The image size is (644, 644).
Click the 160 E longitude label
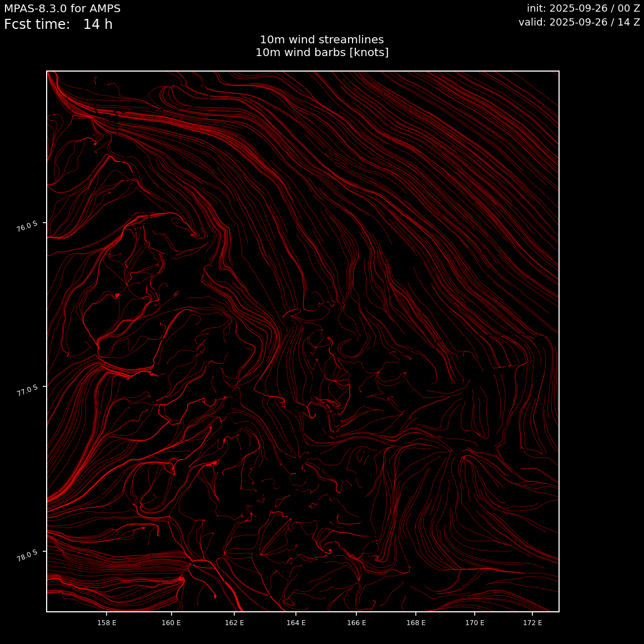click(171, 623)
